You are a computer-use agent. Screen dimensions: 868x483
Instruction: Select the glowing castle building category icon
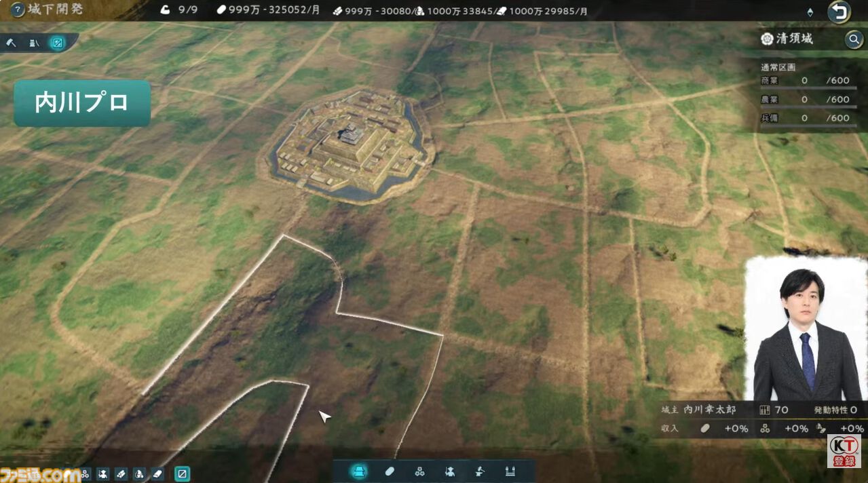tap(358, 471)
